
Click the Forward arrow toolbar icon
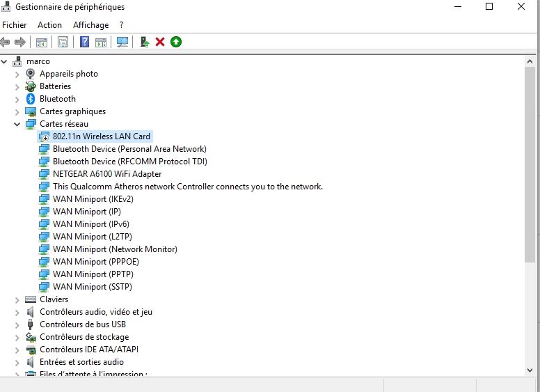pyautogui.click(x=20, y=42)
